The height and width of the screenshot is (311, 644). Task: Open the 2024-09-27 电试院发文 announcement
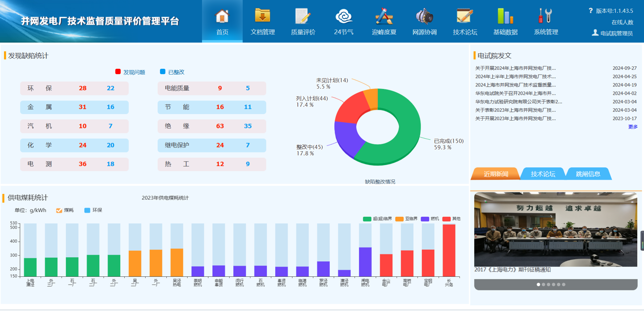coord(515,68)
